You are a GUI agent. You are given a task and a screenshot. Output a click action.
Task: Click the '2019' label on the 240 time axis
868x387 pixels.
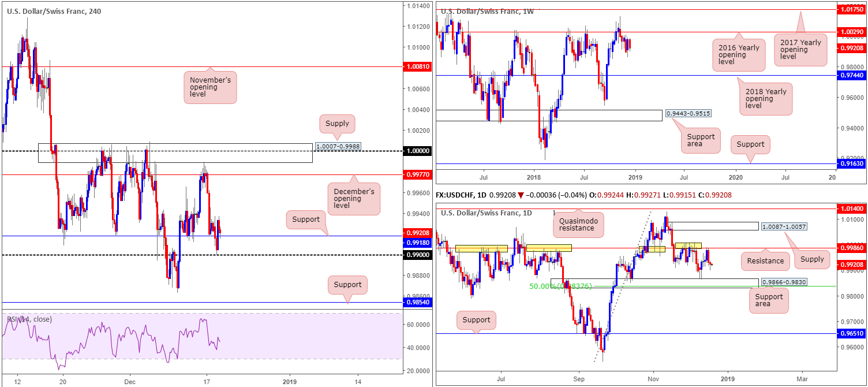click(x=290, y=381)
